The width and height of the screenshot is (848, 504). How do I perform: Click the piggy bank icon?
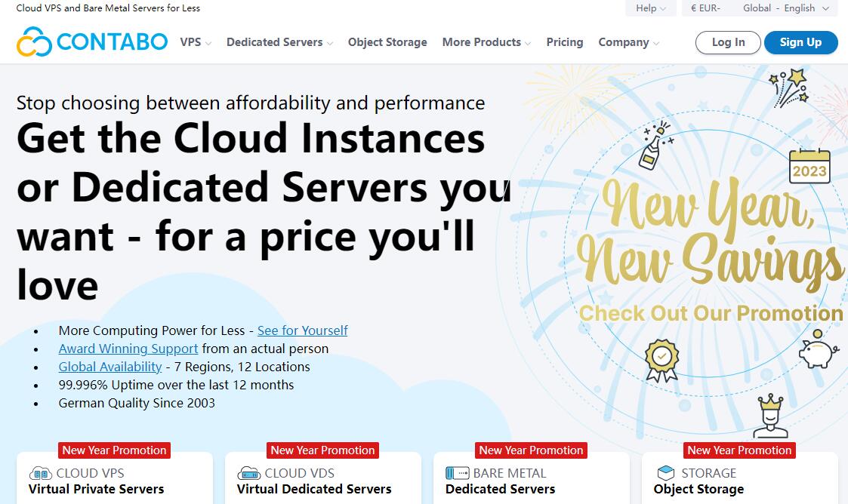click(x=819, y=350)
